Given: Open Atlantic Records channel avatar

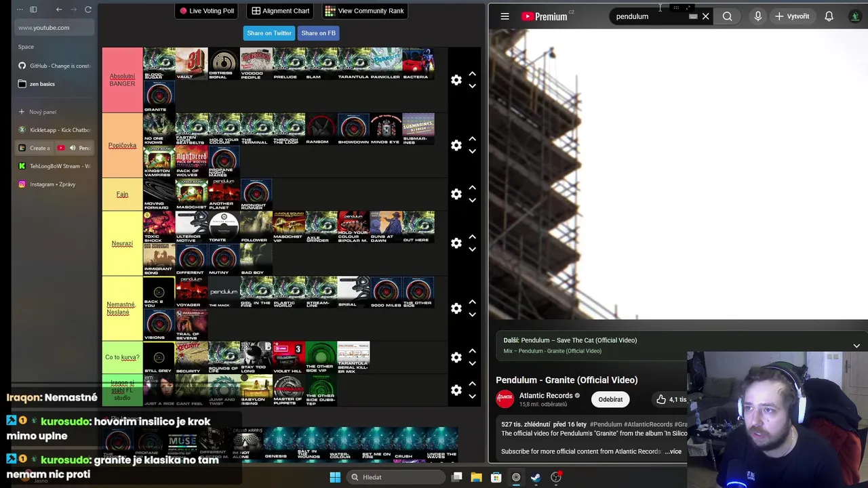Looking at the screenshot, I should (x=505, y=399).
